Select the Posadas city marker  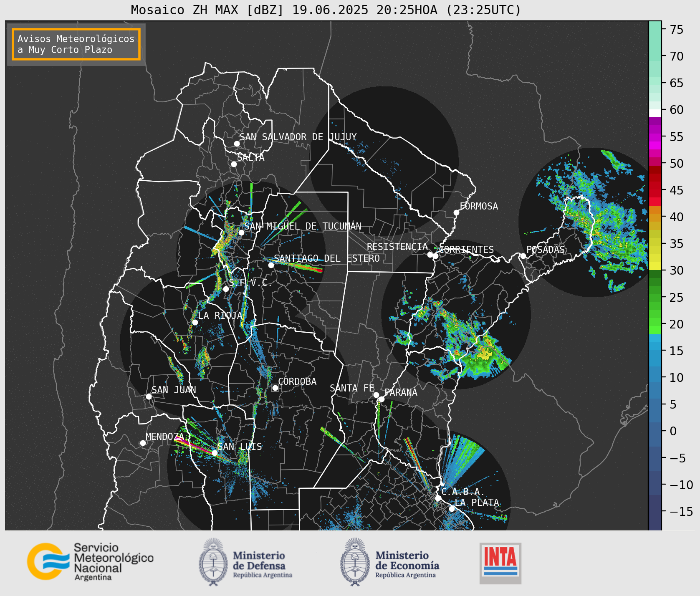(523, 256)
